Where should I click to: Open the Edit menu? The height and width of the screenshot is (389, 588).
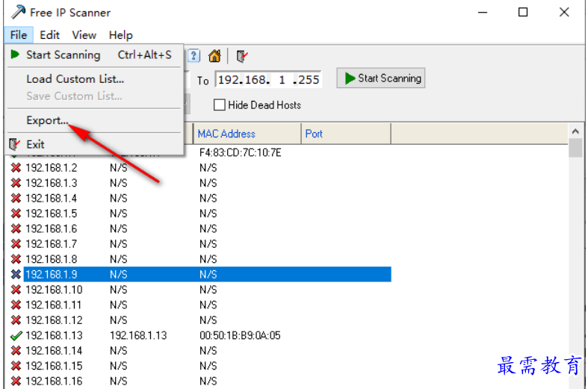(49, 35)
